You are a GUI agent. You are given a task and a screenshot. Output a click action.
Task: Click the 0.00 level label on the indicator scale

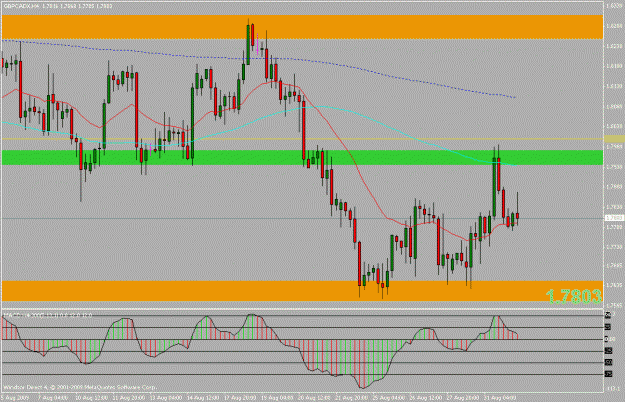point(609,339)
